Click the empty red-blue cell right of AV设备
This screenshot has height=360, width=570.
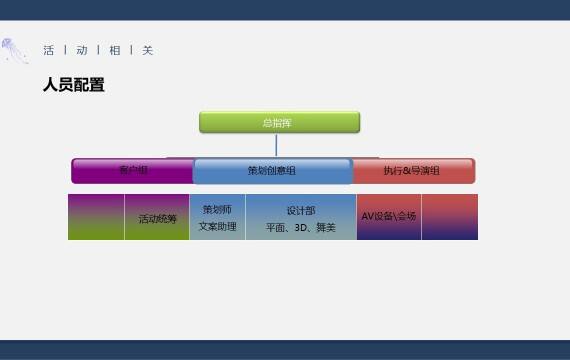pos(450,217)
